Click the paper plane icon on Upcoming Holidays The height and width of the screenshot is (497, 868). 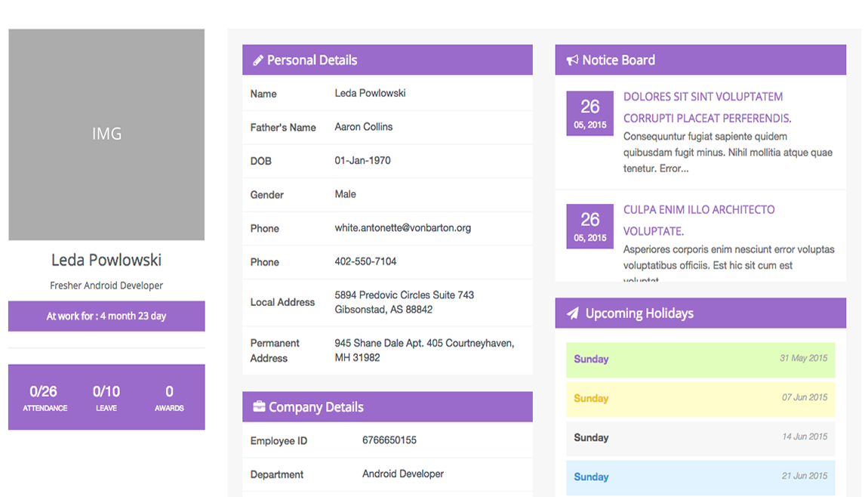[x=573, y=313]
